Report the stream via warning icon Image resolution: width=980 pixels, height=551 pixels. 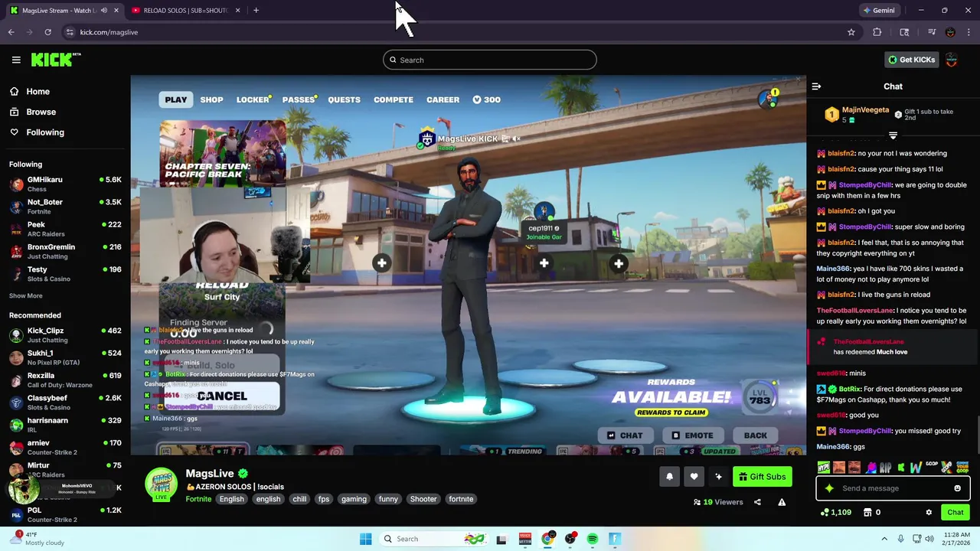(782, 502)
